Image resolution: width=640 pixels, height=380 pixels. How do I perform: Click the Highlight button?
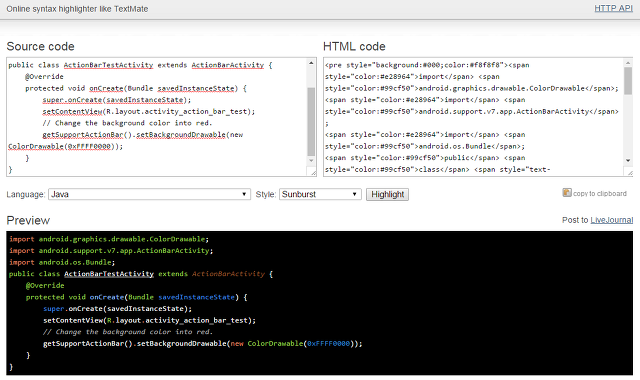coord(387,194)
